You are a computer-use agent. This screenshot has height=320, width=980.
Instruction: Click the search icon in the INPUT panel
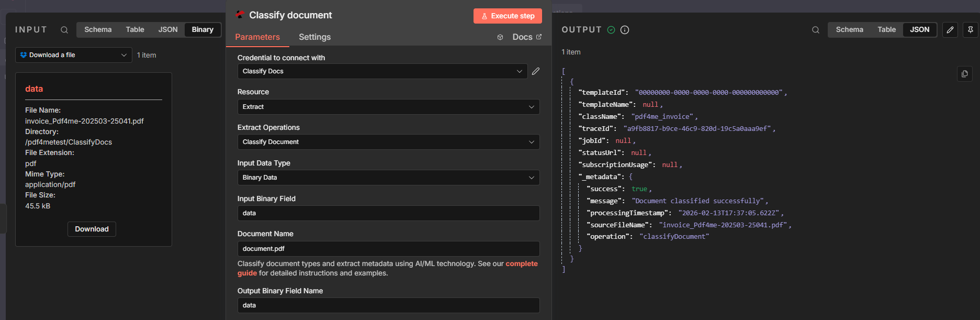pos(64,30)
